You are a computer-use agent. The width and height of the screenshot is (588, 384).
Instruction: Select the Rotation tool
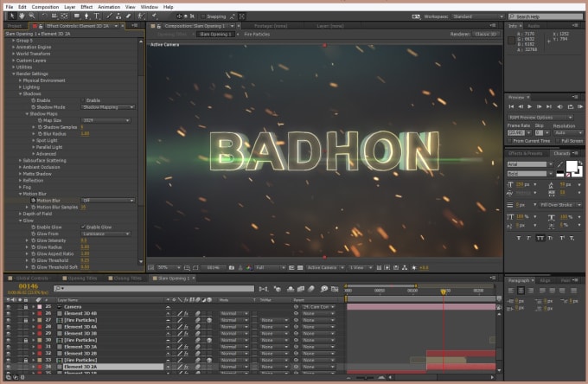(x=45, y=16)
